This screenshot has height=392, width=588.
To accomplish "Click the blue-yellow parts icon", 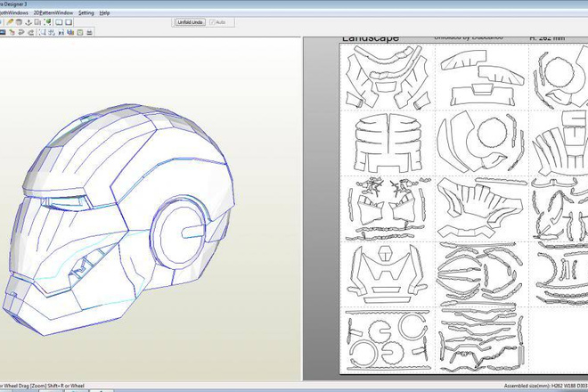I will tap(70, 33).
